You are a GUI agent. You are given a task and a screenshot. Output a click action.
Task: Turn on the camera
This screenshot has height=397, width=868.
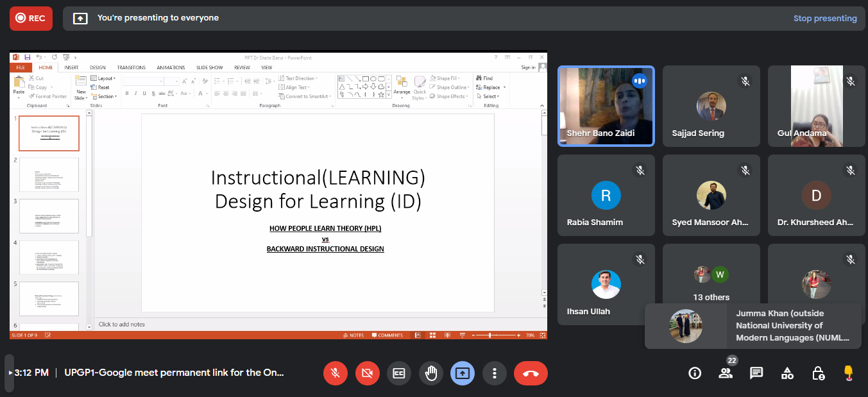tap(367, 373)
